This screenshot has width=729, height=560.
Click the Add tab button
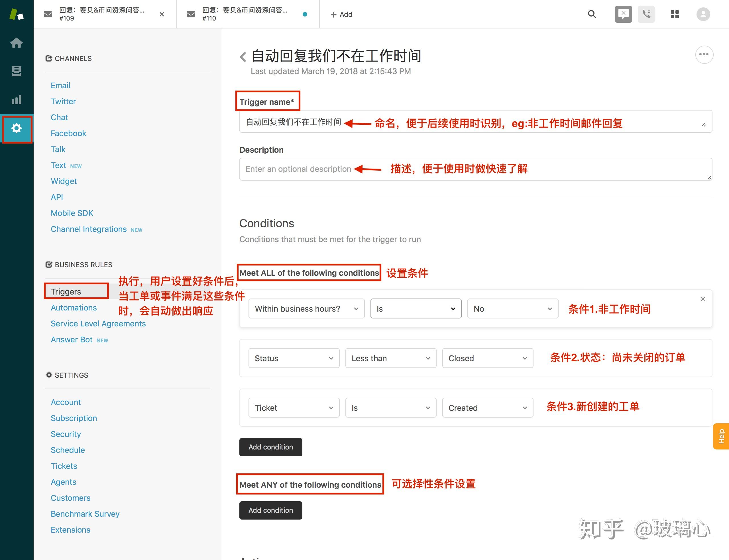pyautogui.click(x=341, y=14)
